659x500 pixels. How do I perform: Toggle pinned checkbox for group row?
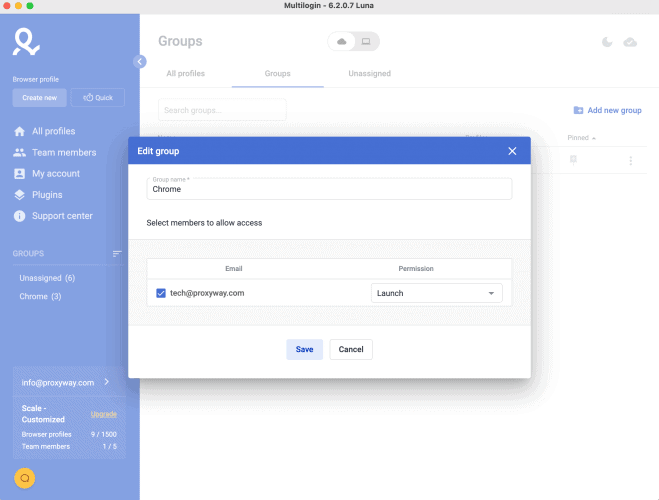pyautogui.click(x=573, y=159)
